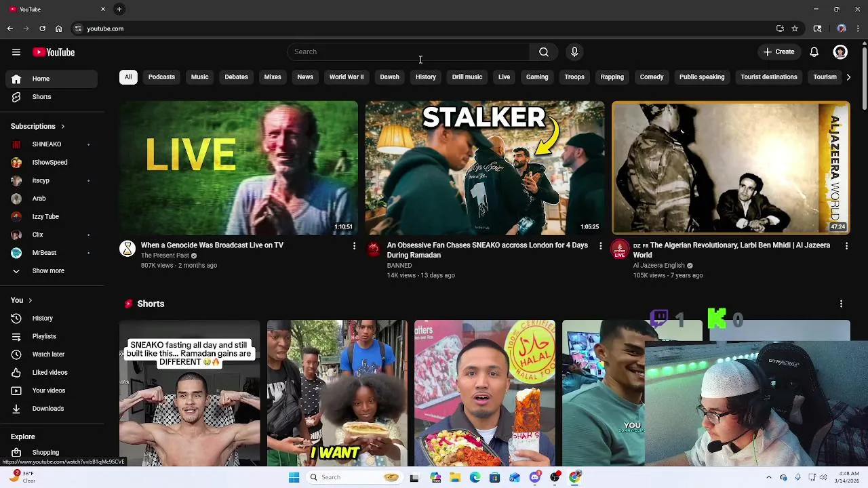This screenshot has width=868, height=488.
Task: Open History in the You section
Action: 52,318
